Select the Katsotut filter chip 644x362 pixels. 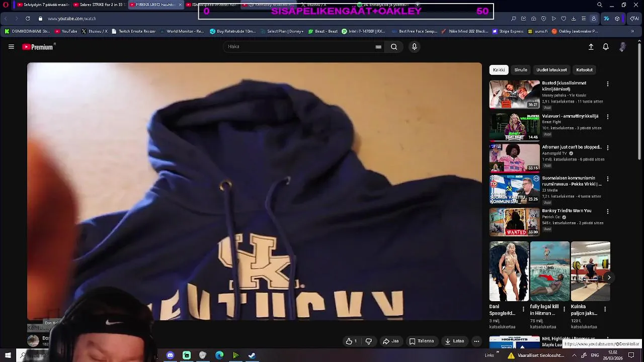[x=584, y=70]
